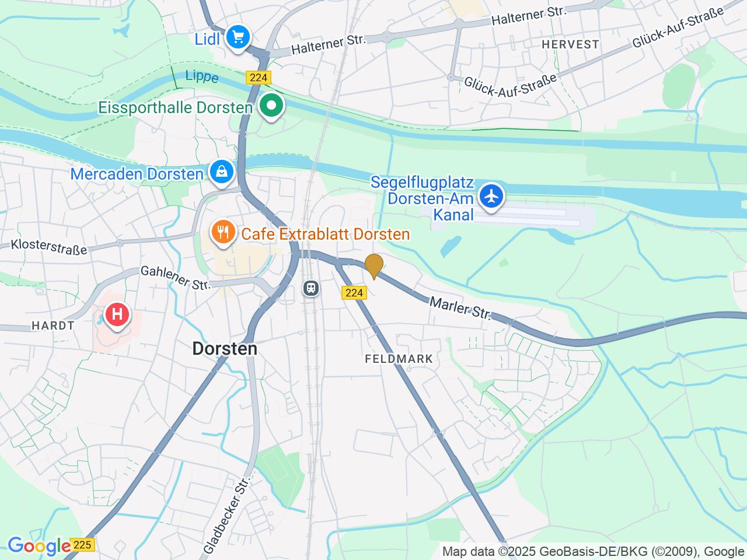Click the Cafe Extrablatt Dorsten text label

point(326,235)
